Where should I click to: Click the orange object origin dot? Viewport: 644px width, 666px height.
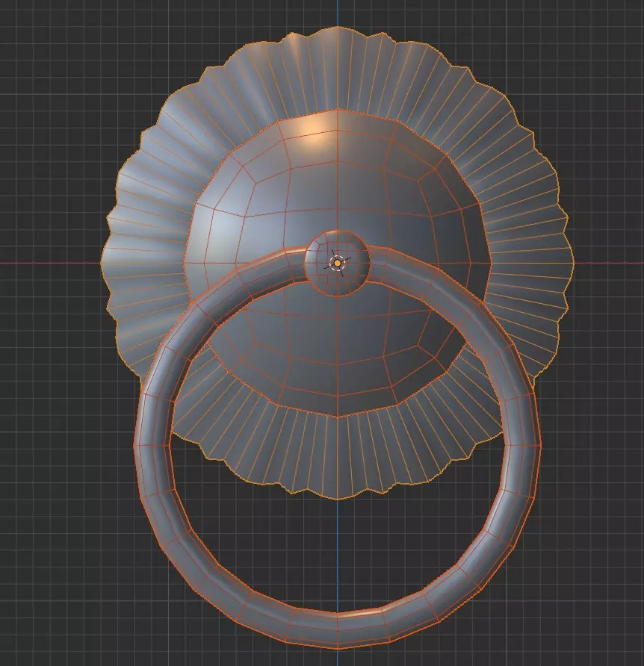[x=338, y=264]
